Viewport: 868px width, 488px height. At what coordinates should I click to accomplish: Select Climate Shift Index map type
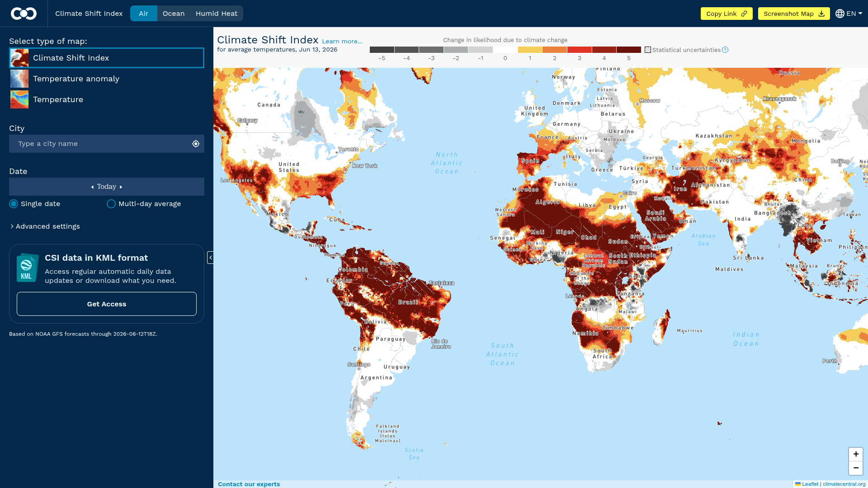(x=107, y=58)
